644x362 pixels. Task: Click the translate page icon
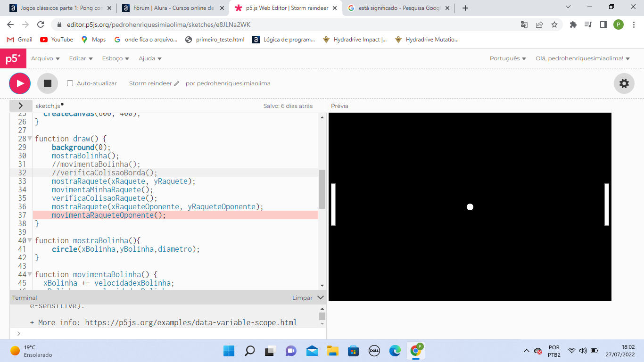[x=524, y=25]
